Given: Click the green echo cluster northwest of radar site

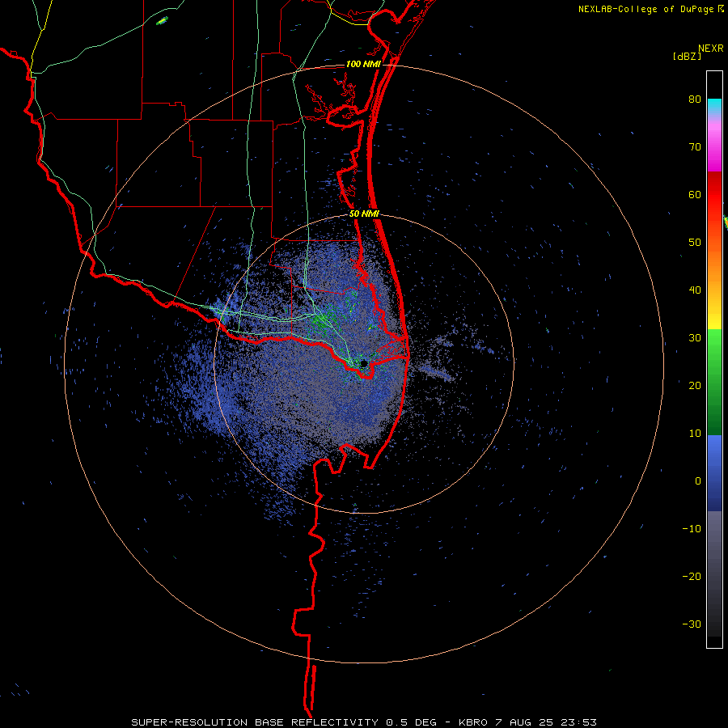Looking at the screenshot, I should (x=325, y=320).
